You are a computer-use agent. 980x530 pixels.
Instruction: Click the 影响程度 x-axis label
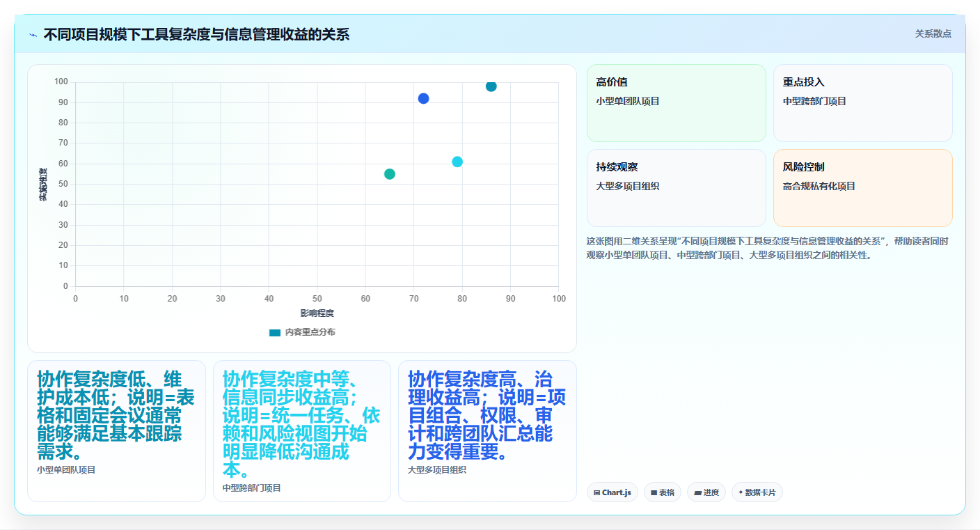pyautogui.click(x=317, y=313)
